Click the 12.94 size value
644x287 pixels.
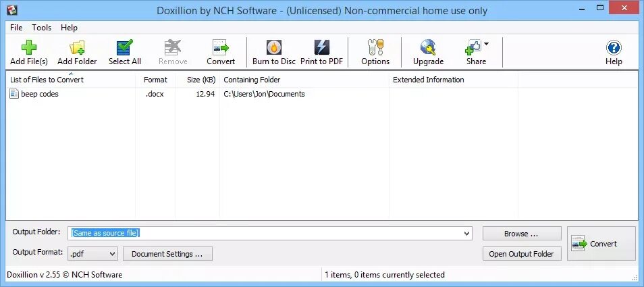pyautogui.click(x=205, y=94)
